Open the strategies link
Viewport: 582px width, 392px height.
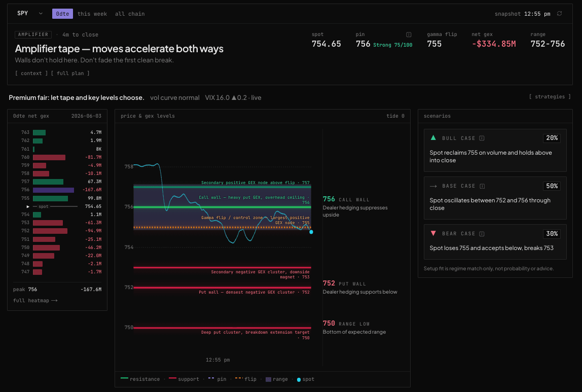click(550, 96)
